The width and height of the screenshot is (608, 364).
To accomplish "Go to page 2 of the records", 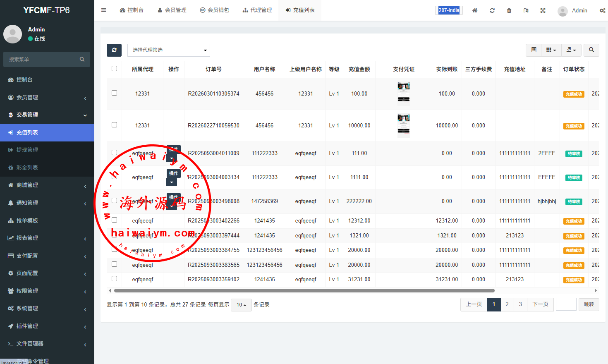I will 507,304.
